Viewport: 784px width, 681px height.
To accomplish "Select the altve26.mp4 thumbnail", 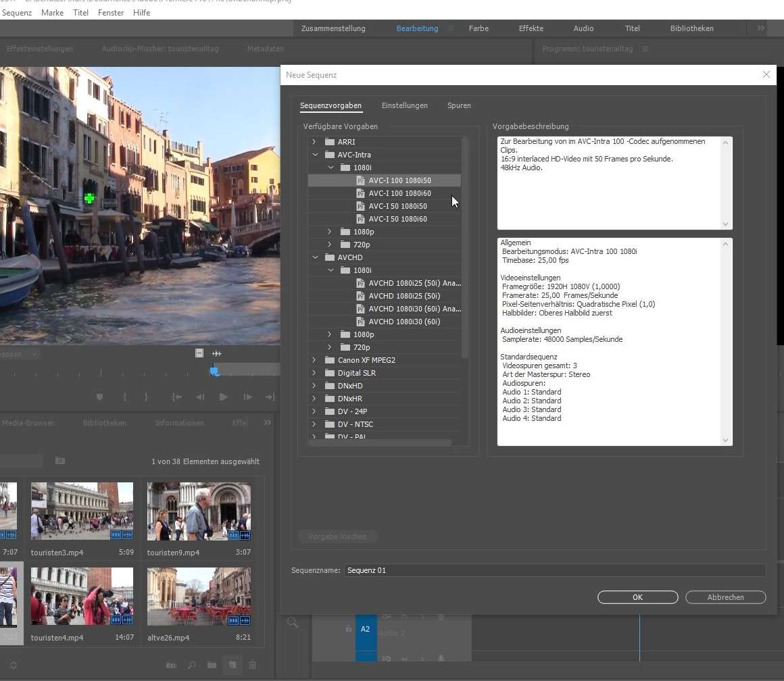I will coord(199,596).
